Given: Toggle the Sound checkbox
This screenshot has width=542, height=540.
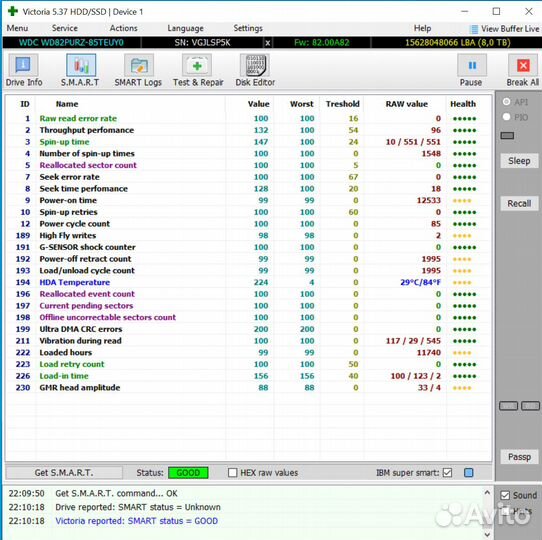Looking at the screenshot, I should [x=505, y=495].
